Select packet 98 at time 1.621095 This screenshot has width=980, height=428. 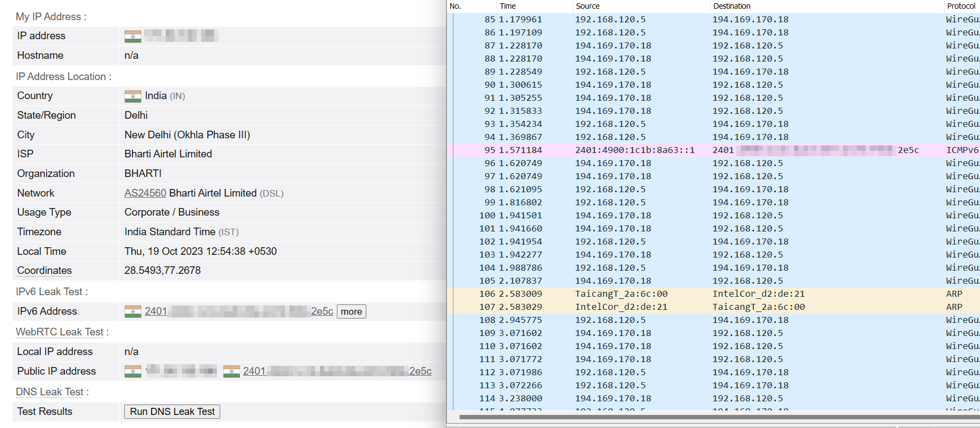[713, 189]
